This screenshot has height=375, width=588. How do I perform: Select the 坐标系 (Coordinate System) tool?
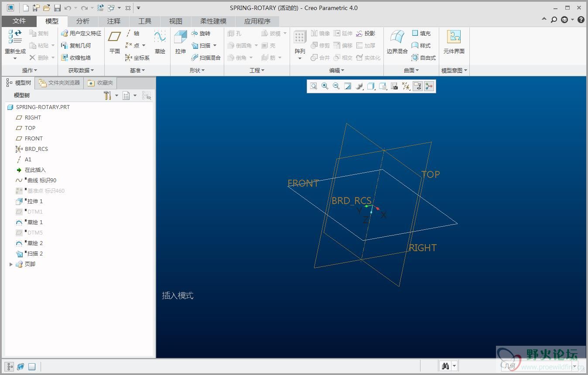pyautogui.click(x=137, y=58)
